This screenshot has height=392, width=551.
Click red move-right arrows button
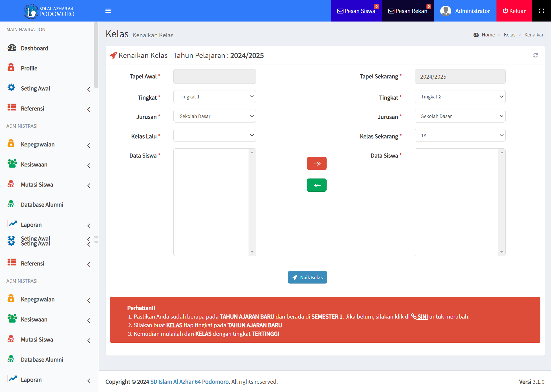(x=317, y=164)
